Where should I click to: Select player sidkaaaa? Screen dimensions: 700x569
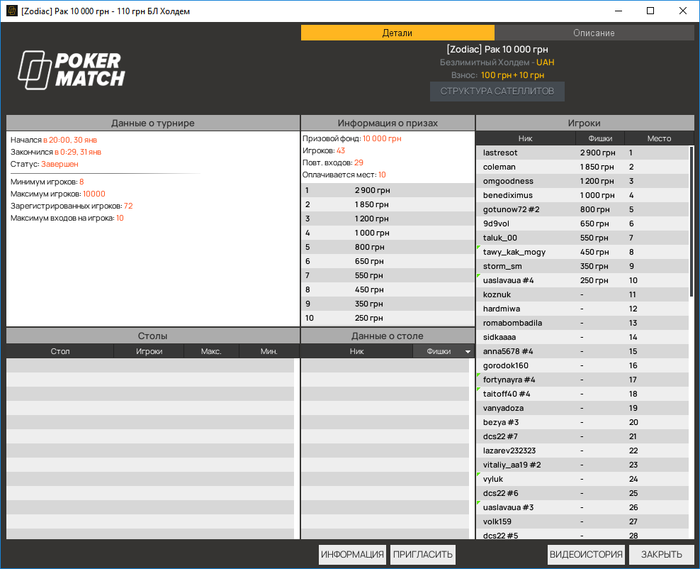[x=582, y=337]
